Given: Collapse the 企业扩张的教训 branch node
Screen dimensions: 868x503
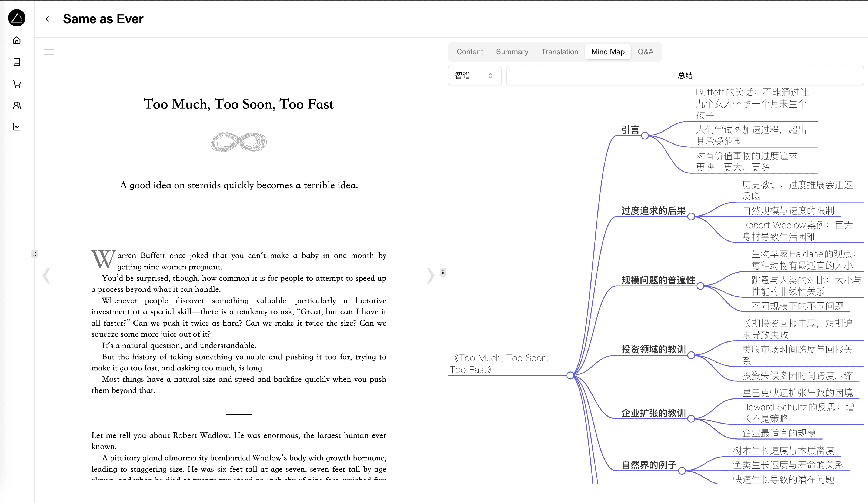Looking at the screenshot, I should [x=691, y=419].
